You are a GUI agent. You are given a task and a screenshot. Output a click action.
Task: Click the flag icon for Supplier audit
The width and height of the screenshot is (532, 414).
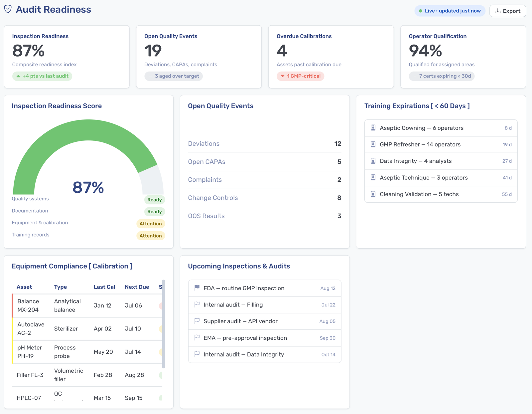click(x=197, y=321)
